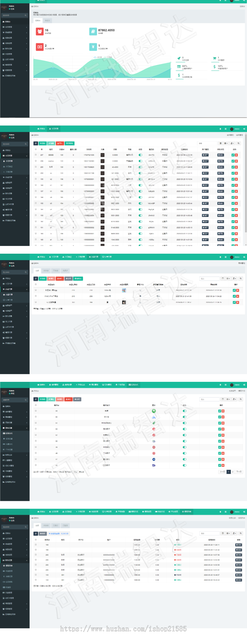Click the 审核 button for the first withdrawal row

click(238, 545)
